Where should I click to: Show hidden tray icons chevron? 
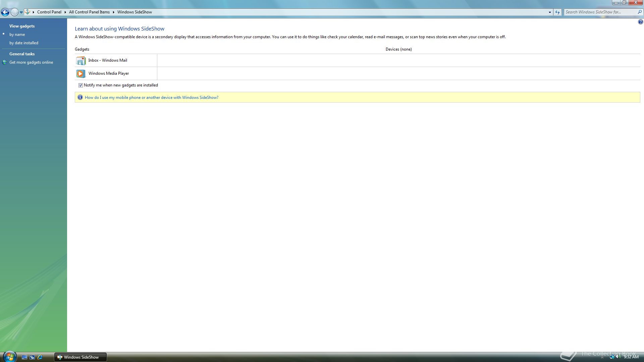602,357
